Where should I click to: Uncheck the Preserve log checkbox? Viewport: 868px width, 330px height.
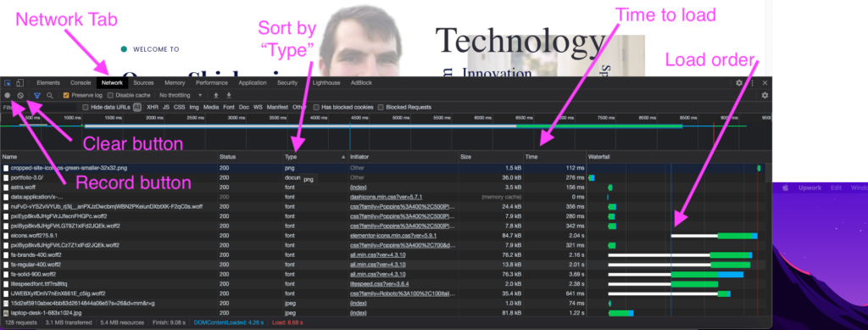point(66,95)
